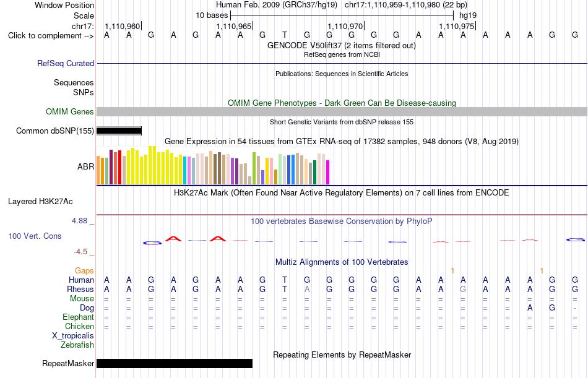The image size is (588, 378).
Task: Click 100 vertebrates Basewise Conservation title
Action: (342, 221)
